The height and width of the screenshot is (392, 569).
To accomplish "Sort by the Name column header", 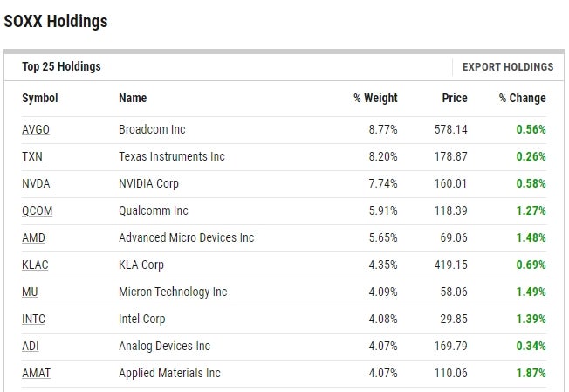I will [133, 98].
